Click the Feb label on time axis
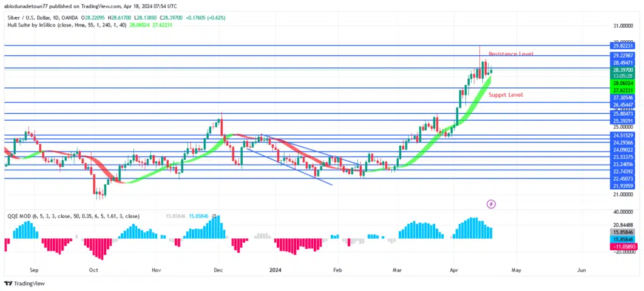 point(337,270)
